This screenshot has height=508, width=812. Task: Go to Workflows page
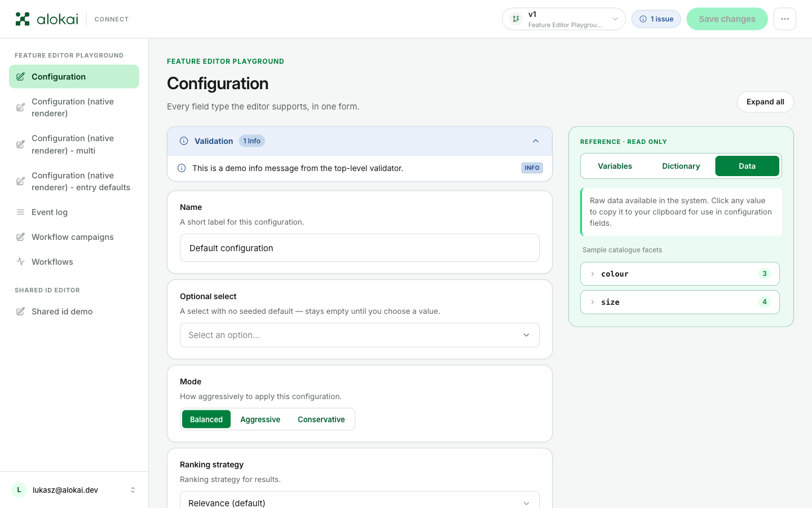[74, 262]
